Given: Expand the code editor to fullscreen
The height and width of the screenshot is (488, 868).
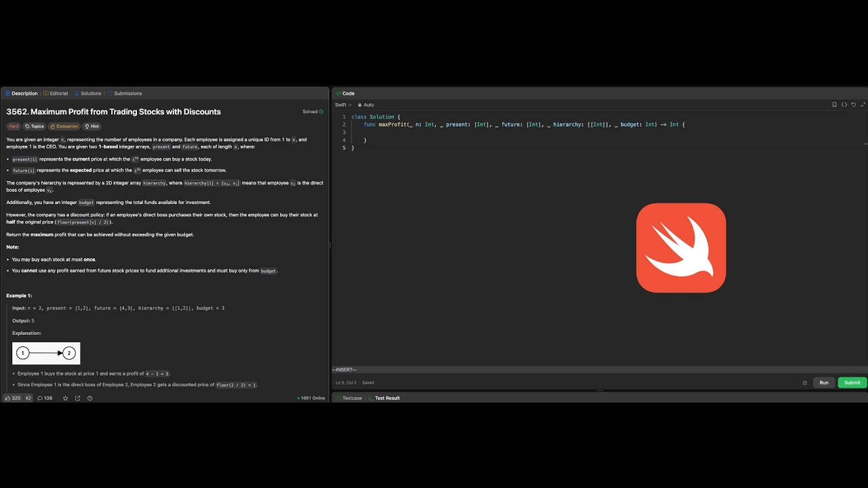Looking at the screenshot, I should pos(863,105).
